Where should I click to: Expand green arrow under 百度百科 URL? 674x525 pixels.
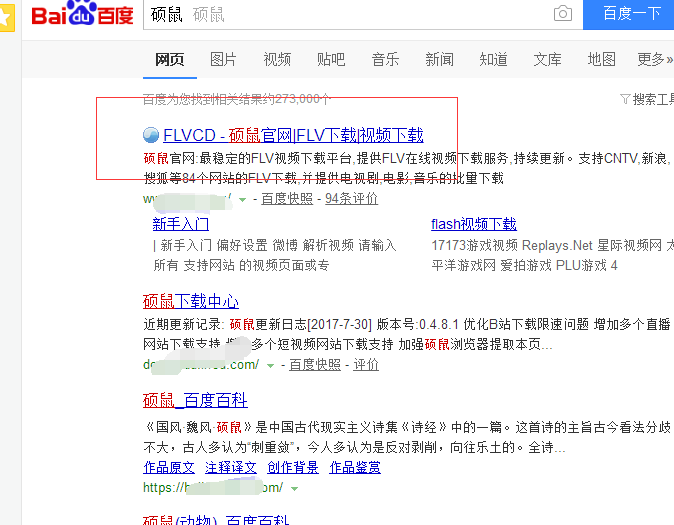(x=294, y=488)
